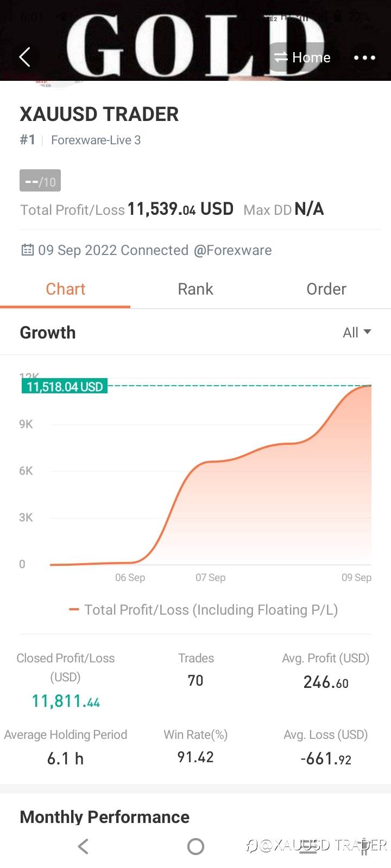Image resolution: width=391 pixels, height=868 pixels.
Task: Tap the Home button label
Action: [311, 58]
